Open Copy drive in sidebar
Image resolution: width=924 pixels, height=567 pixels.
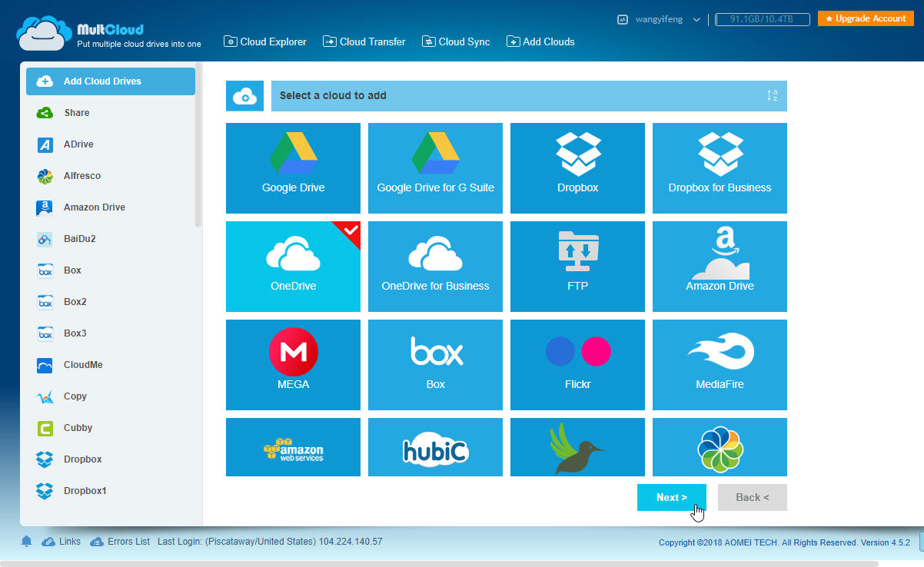tap(111, 396)
